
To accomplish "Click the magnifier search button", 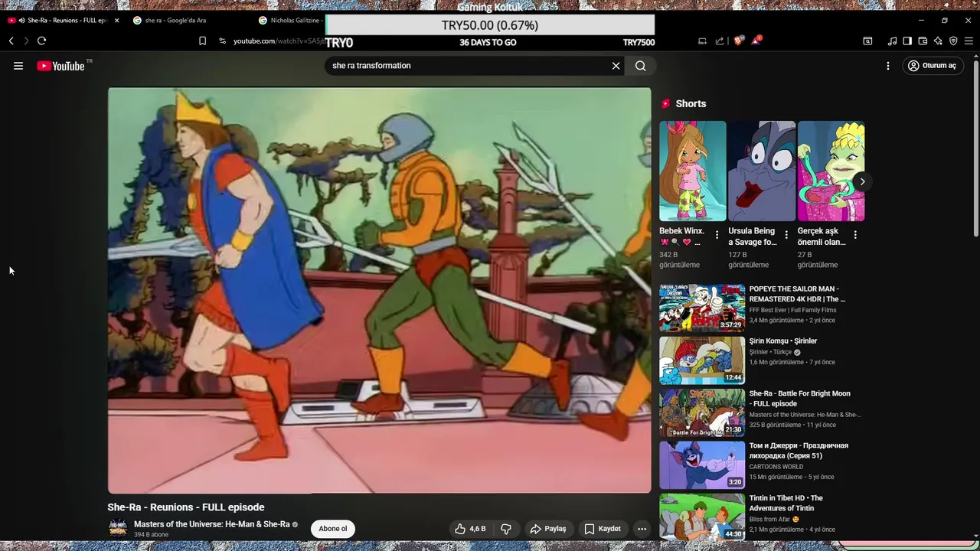I will (641, 66).
